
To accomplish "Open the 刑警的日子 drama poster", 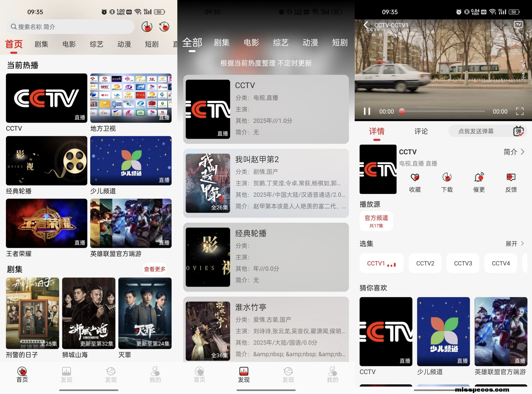I will tap(32, 313).
